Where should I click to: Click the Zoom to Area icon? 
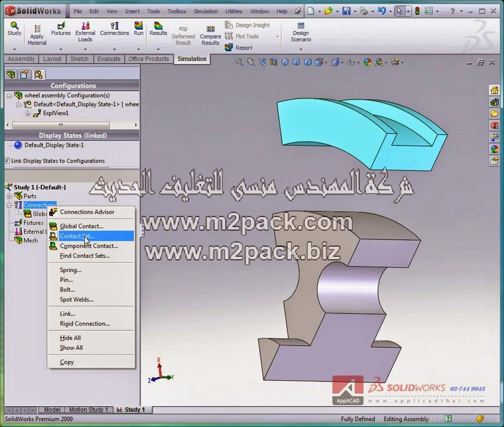pos(251,62)
